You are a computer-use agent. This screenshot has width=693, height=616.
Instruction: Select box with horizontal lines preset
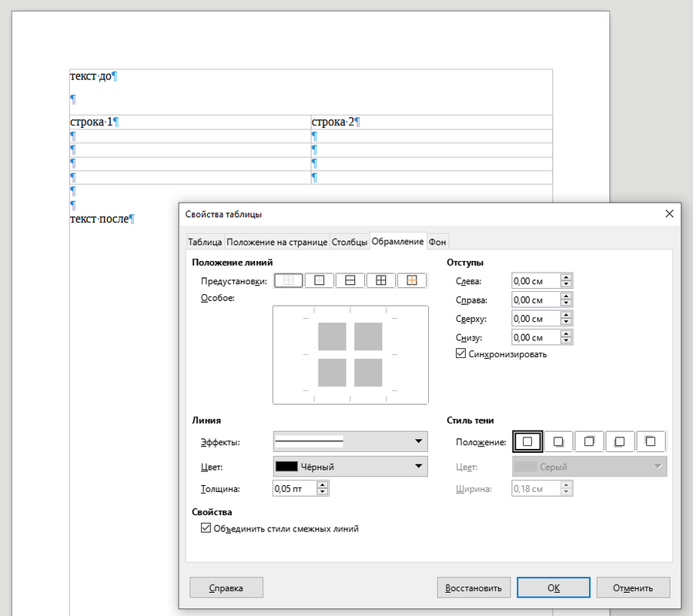pos(350,280)
